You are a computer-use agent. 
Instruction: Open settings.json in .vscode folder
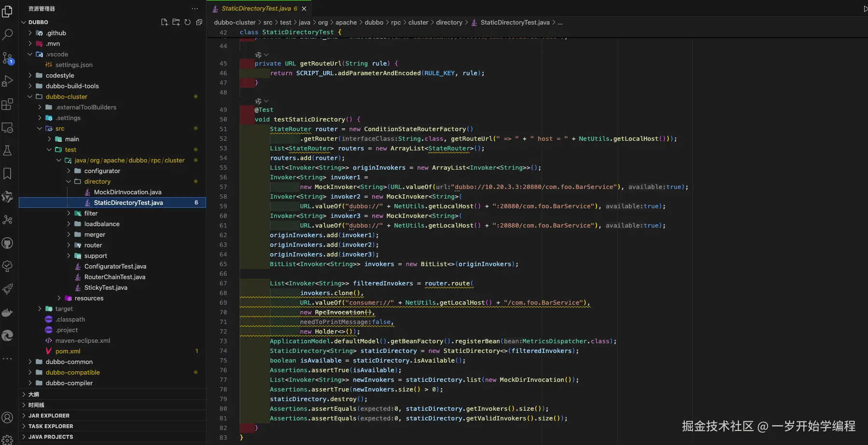coord(74,65)
